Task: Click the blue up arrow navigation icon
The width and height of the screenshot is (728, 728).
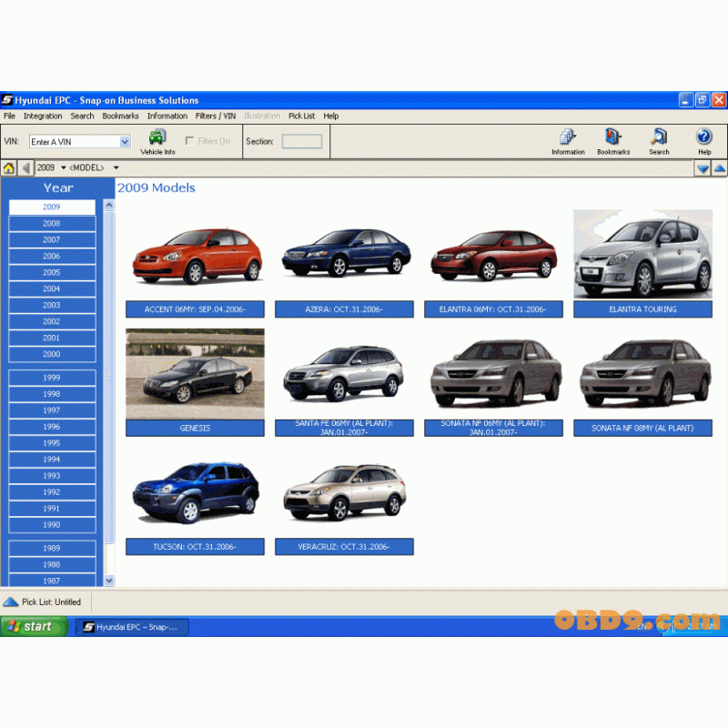Action: tap(719, 168)
